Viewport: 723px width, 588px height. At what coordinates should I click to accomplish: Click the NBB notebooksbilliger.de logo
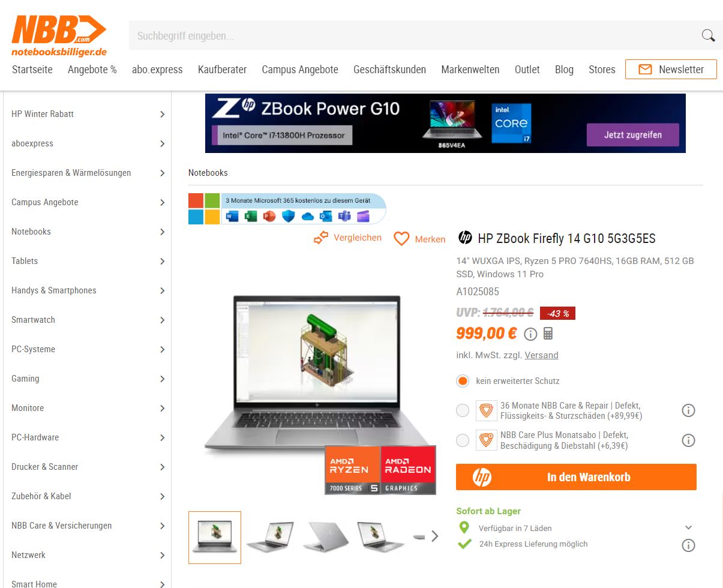click(59, 36)
